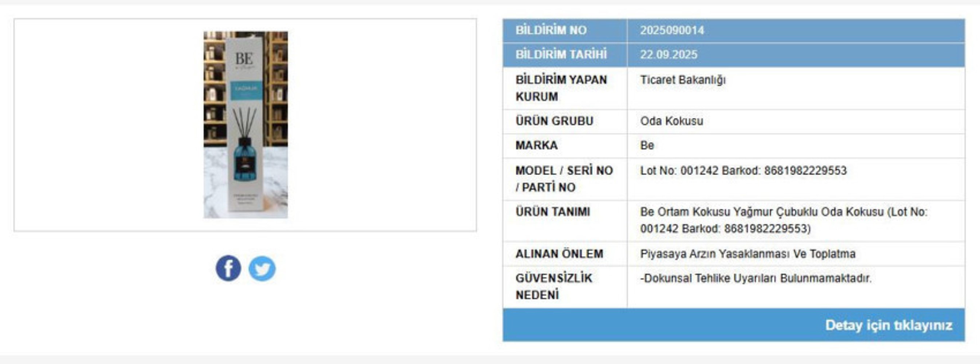This screenshot has width=980, height=364.
Task: Click the 'Oda Kokusu' product group value
Action: pos(671,121)
